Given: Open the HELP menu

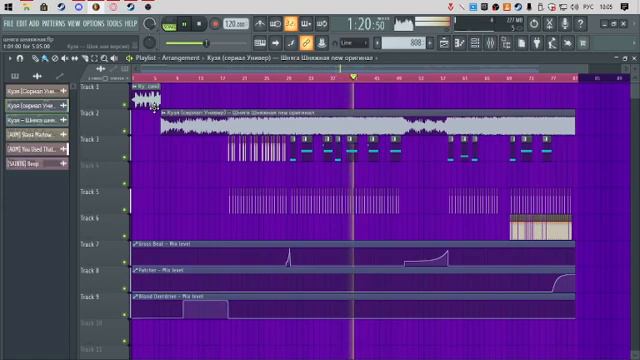Looking at the screenshot, I should (x=131, y=24).
